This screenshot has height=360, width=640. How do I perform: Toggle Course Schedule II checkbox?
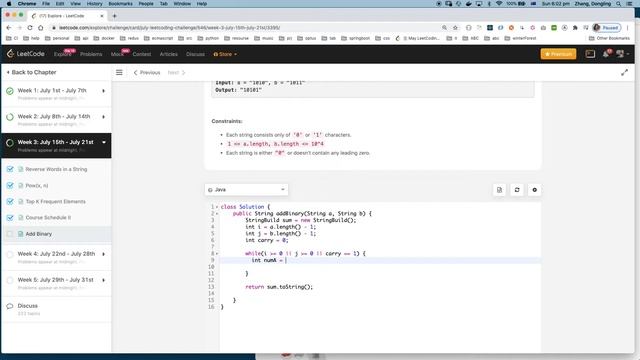10,218
